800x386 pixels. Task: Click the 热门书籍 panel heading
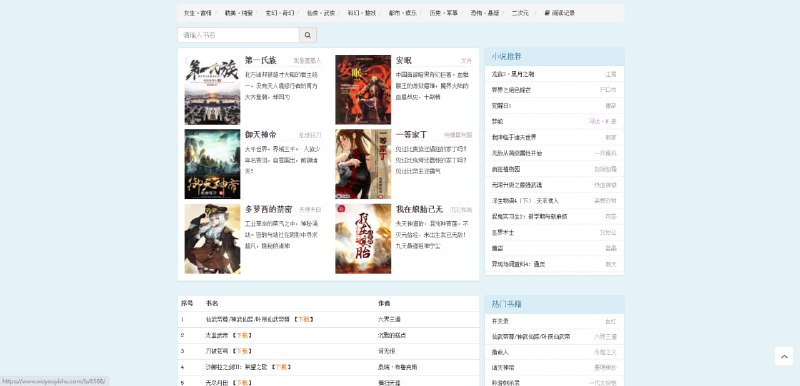[506, 304]
